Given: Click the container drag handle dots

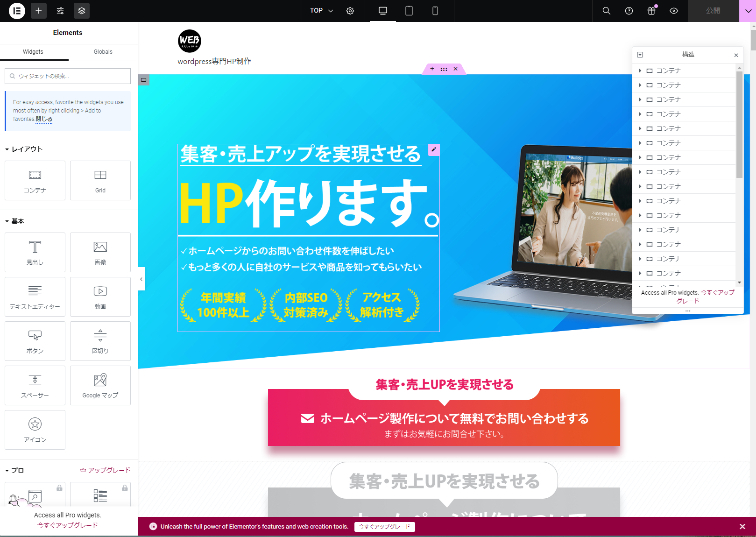Looking at the screenshot, I should tap(444, 69).
